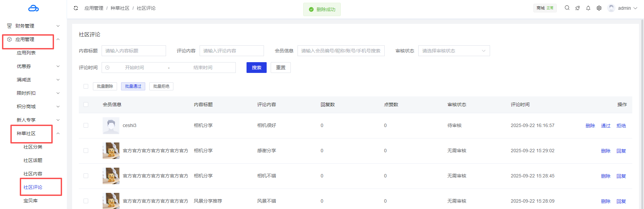
Task: Click the cloud logo at top left
Action: (33, 8)
